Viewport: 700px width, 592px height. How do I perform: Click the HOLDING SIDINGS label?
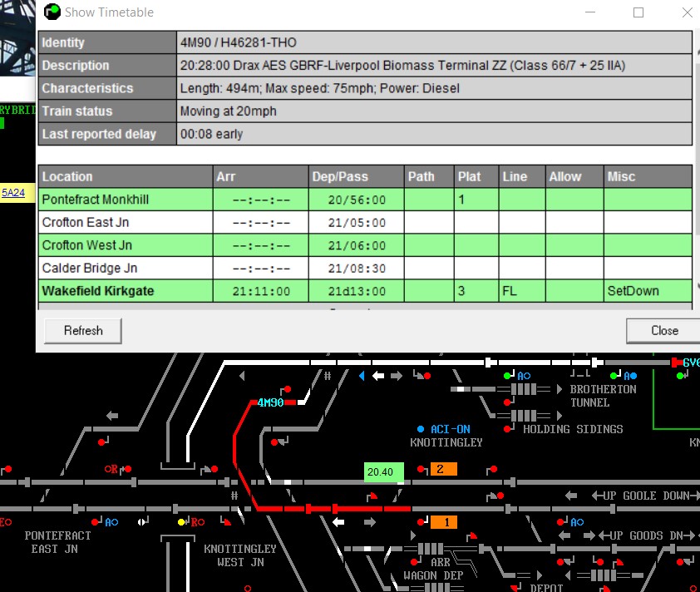coord(573,430)
